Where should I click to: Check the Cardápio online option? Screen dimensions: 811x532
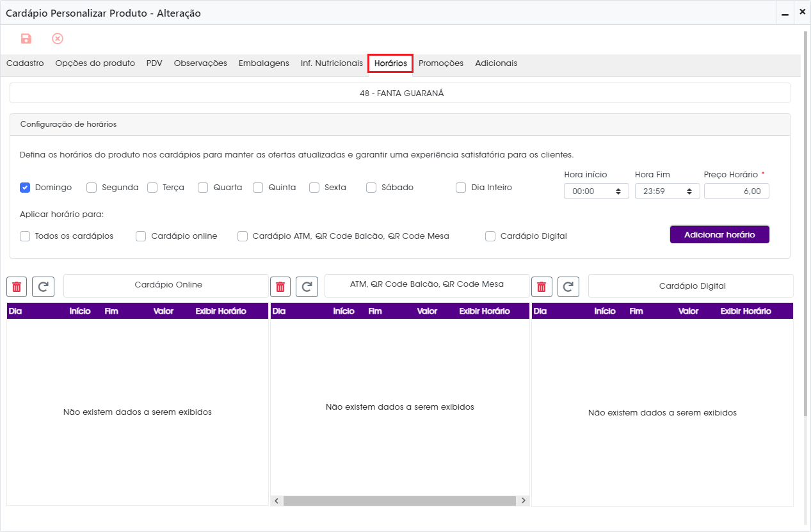[x=141, y=236]
